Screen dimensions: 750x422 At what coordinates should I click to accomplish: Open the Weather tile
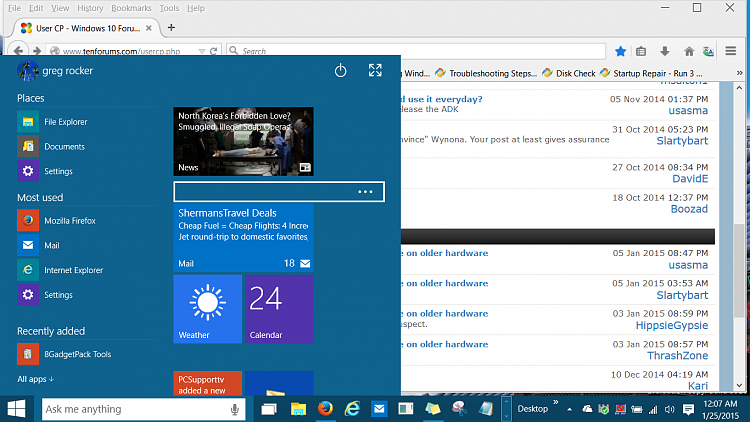208,309
